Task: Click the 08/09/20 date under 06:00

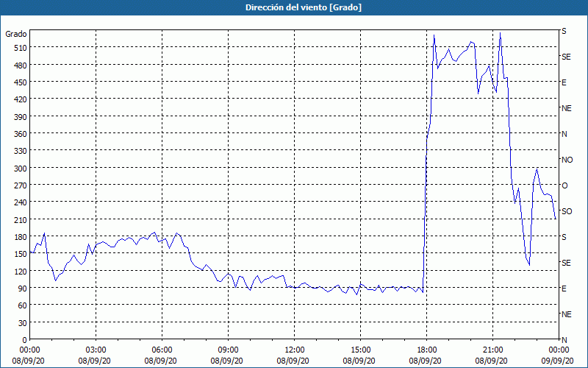Action: click(160, 361)
